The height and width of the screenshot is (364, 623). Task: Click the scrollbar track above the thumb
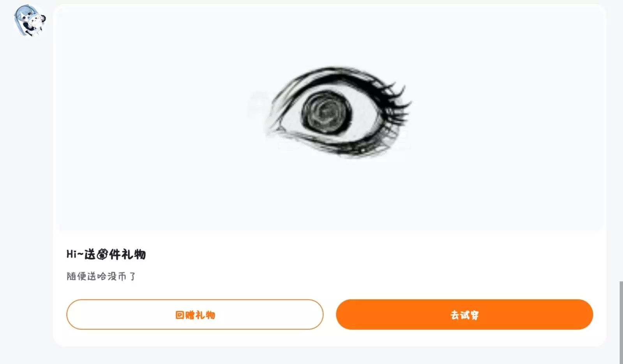pyautogui.click(x=621, y=140)
